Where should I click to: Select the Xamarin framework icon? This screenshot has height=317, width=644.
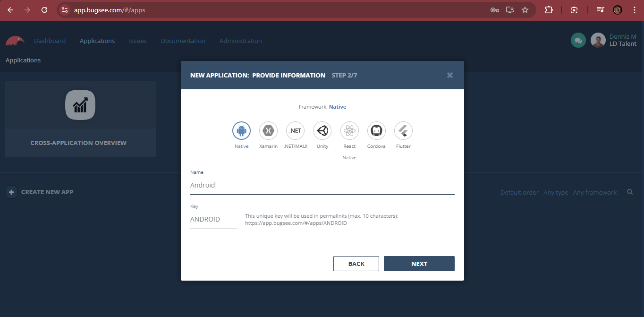tap(268, 131)
